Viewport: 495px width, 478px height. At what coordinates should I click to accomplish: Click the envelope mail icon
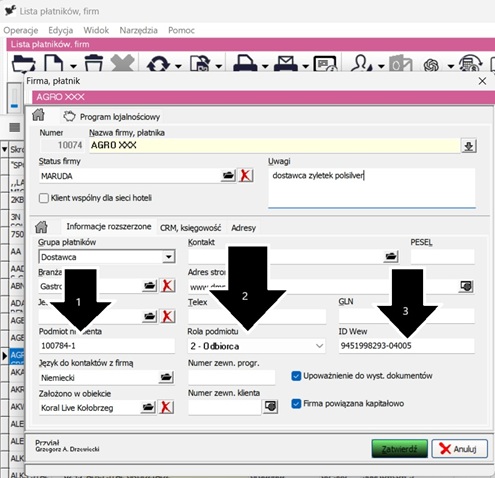286,63
